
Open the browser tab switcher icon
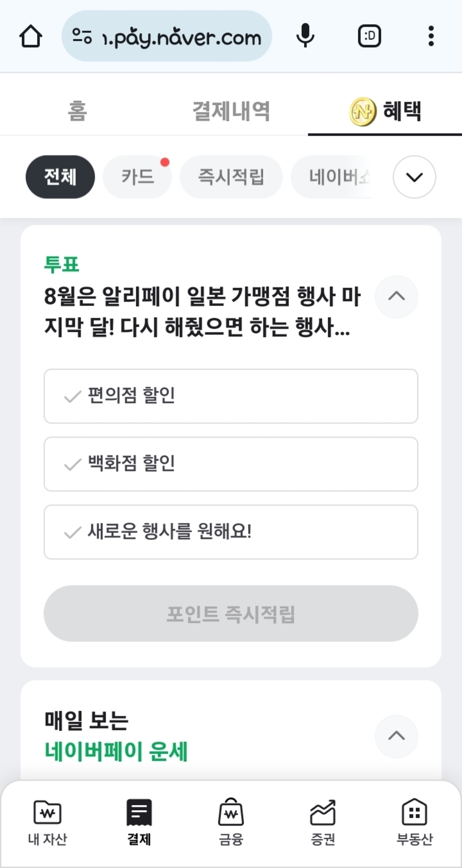[x=369, y=37]
